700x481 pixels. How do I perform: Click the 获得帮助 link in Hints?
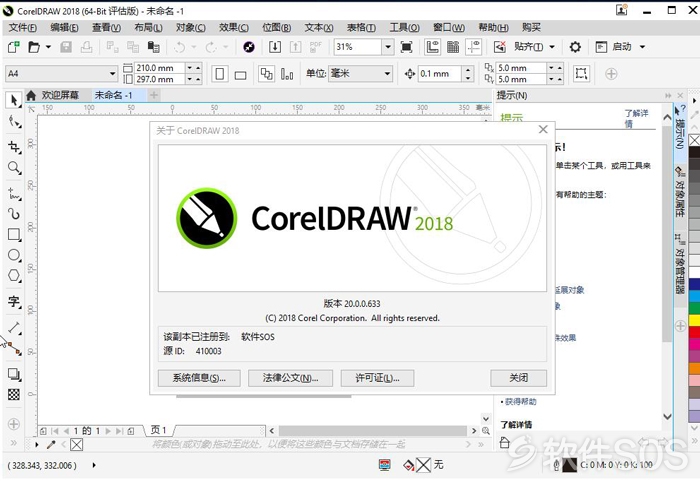[521, 402]
